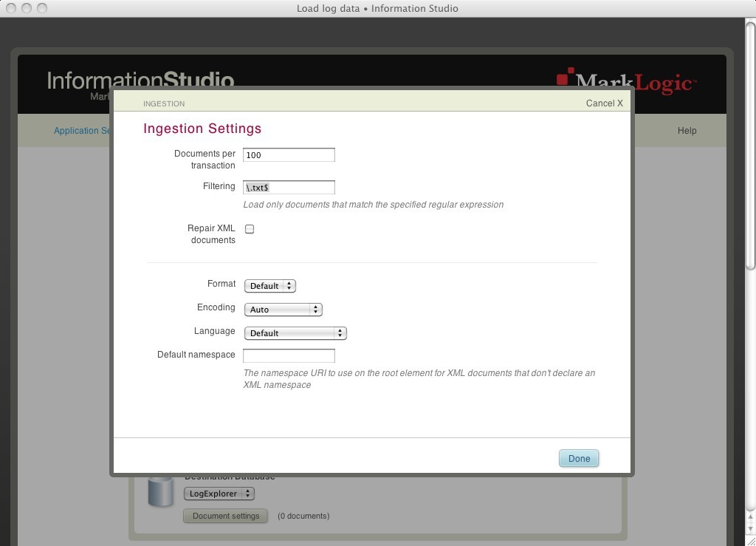Click the Default namespace field
The image size is (756, 546).
point(289,355)
